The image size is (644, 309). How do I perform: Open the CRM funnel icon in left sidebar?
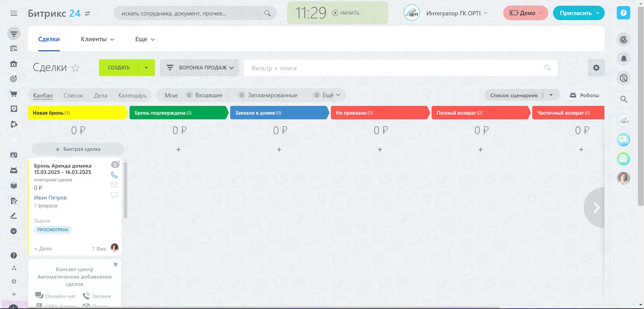point(14,34)
